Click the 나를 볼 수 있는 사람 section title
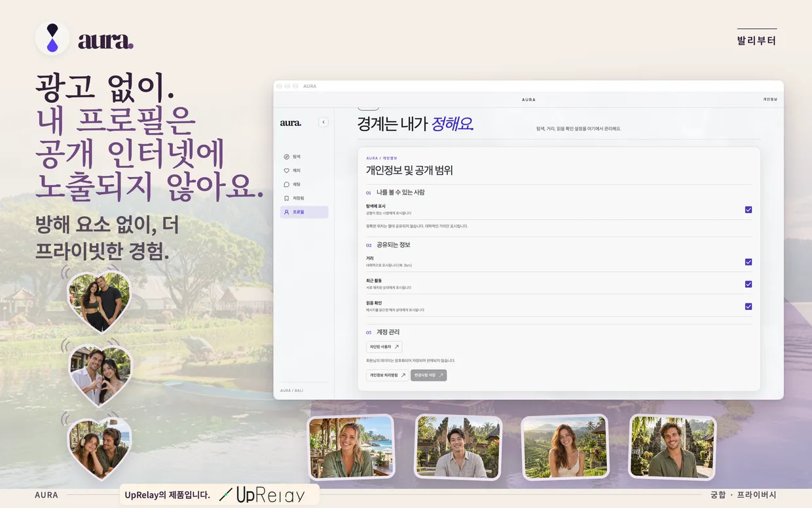Image resolution: width=812 pixels, height=508 pixels. 401,193
